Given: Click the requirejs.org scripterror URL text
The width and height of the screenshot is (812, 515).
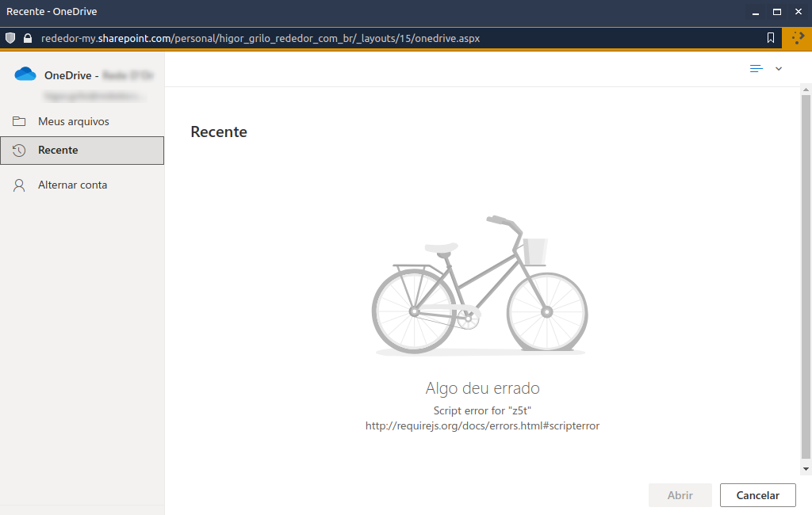Looking at the screenshot, I should point(483,426).
